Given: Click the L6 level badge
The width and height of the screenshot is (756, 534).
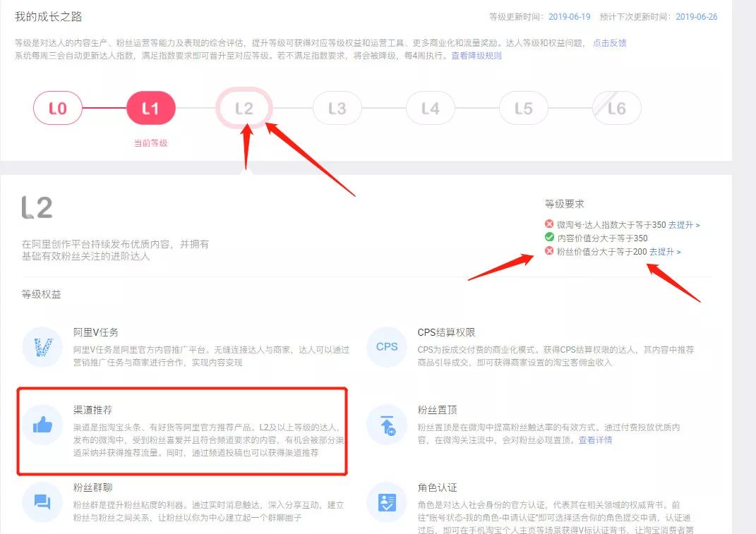Looking at the screenshot, I should click(x=616, y=108).
